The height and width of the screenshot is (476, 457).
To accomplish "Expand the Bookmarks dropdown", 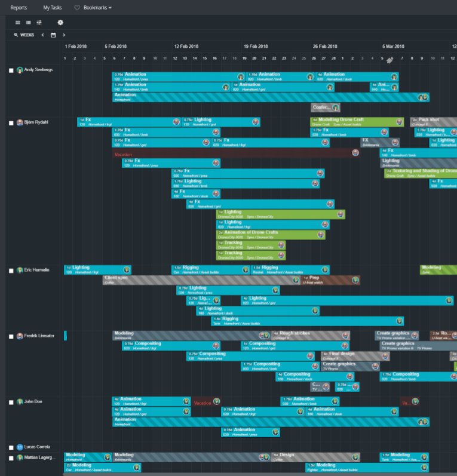I will pyautogui.click(x=97, y=8).
